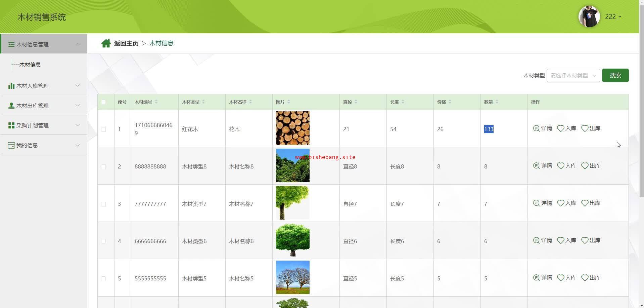Click the home icon beside 返回主页
The width and height of the screenshot is (644, 308).
click(x=106, y=43)
